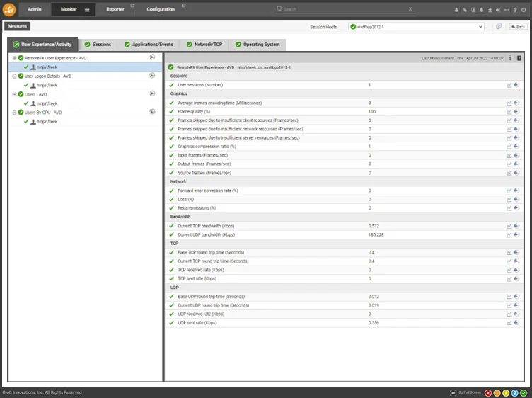Viewport: 532px width, 398px height.
Task: Click the Forward error correction rate (%) label
Action: [208, 191]
